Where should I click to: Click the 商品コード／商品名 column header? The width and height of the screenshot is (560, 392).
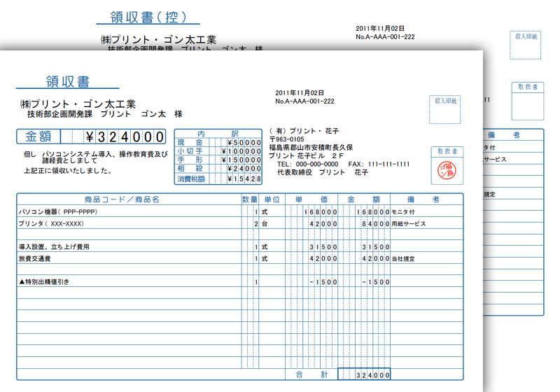click(122, 199)
